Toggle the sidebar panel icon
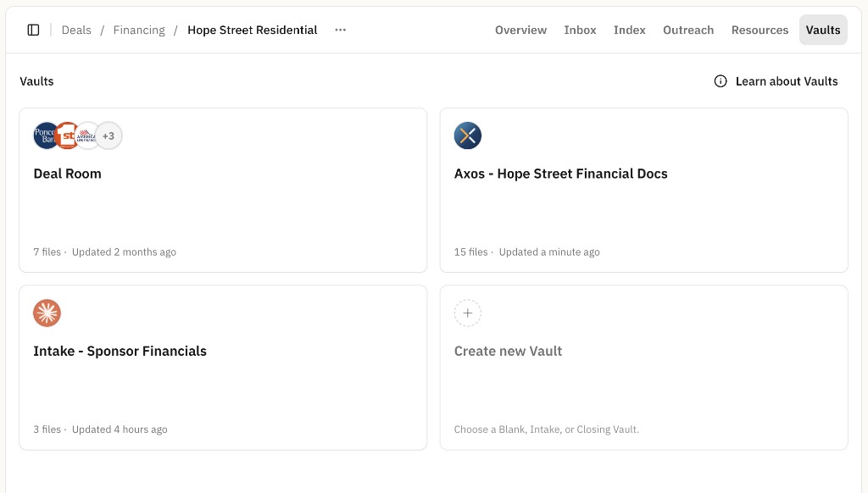 [33, 30]
